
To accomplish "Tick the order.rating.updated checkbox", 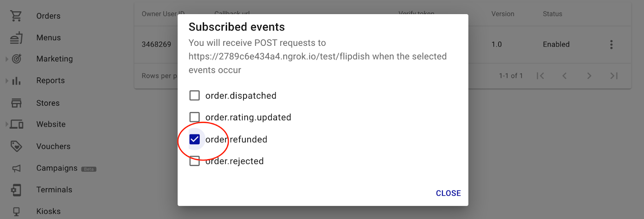I will click(194, 117).
